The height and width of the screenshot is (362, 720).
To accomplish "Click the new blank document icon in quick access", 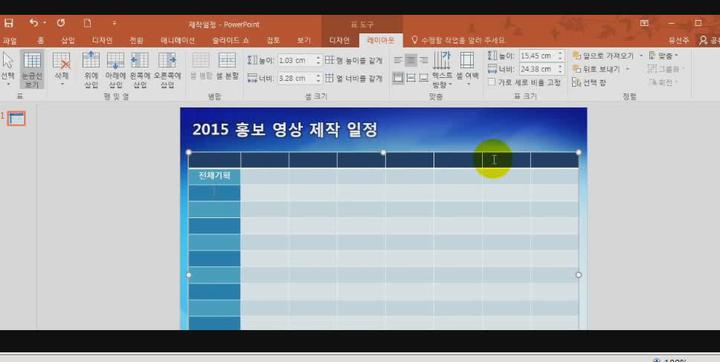I will point(87,23).
